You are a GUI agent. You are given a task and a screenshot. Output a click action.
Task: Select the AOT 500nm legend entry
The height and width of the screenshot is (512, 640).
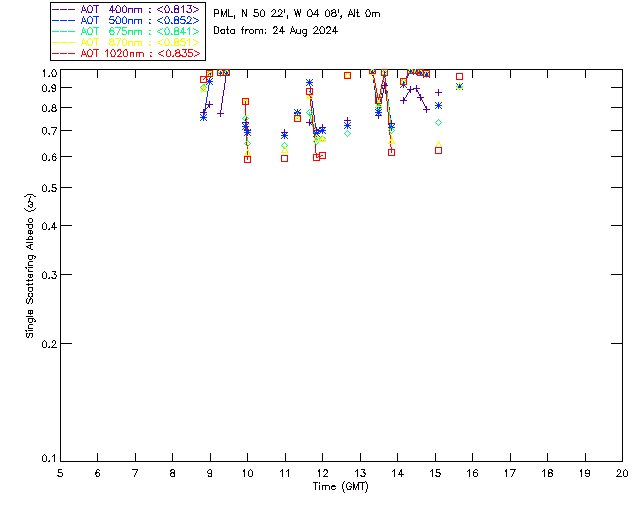[126, 20]
